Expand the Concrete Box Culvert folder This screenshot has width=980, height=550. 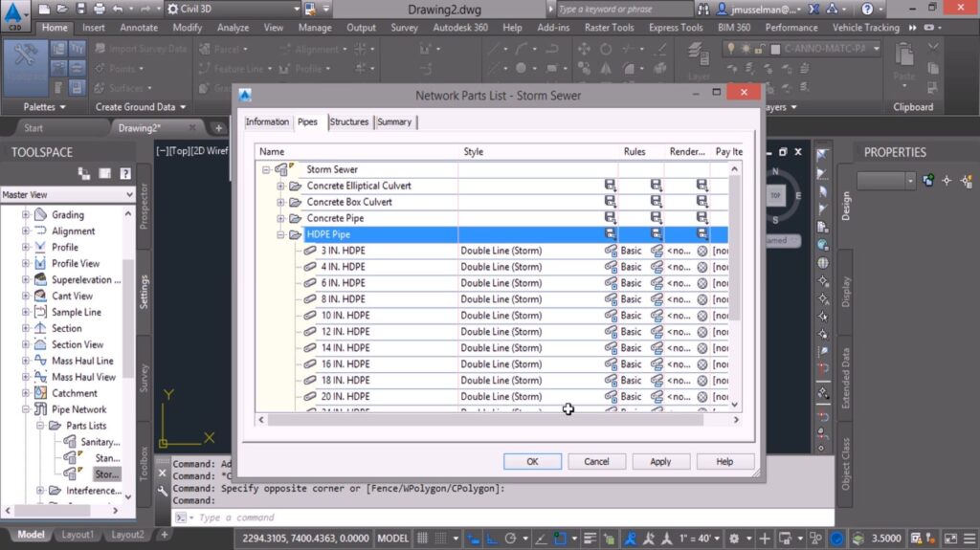tap(280, 202)
